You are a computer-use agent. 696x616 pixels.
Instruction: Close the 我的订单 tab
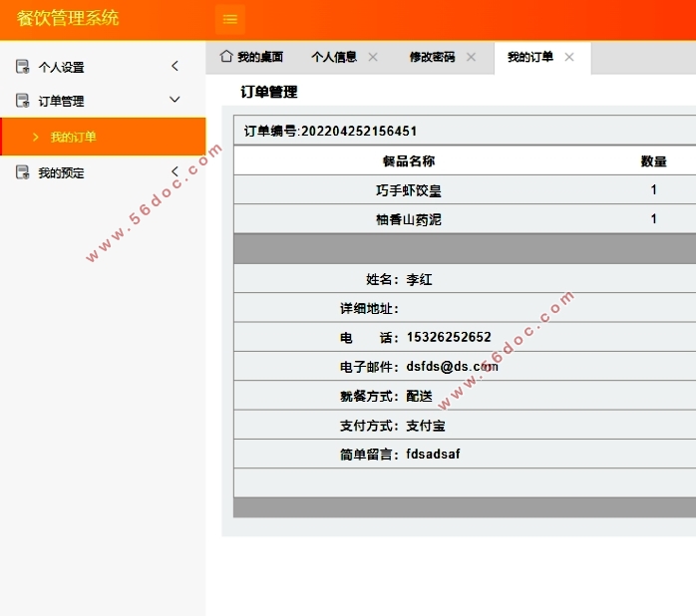(x=569, y=57)
